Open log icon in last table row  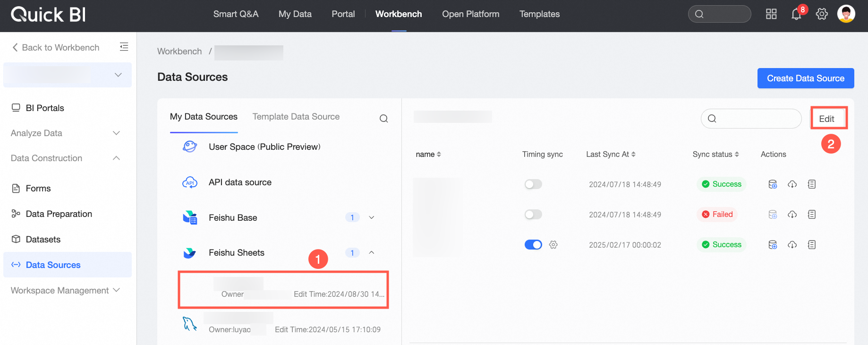pos(812,245)
